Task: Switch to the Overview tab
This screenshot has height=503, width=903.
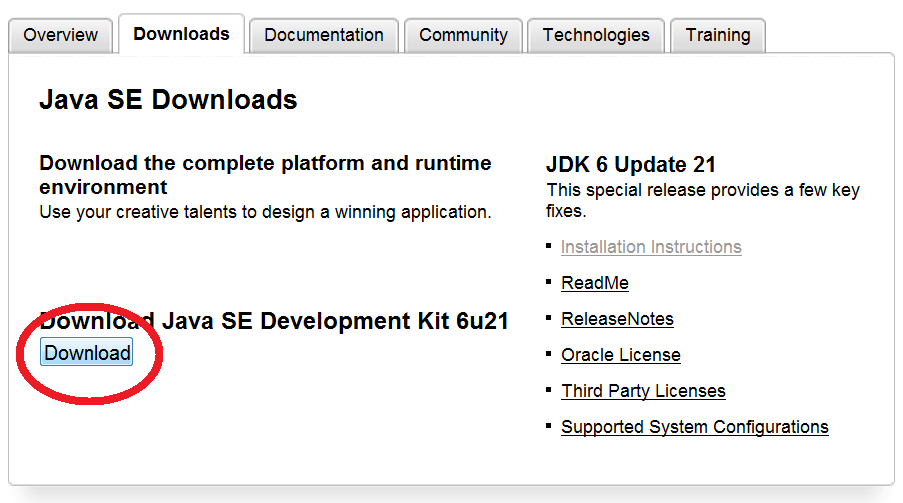Action: 60,35
